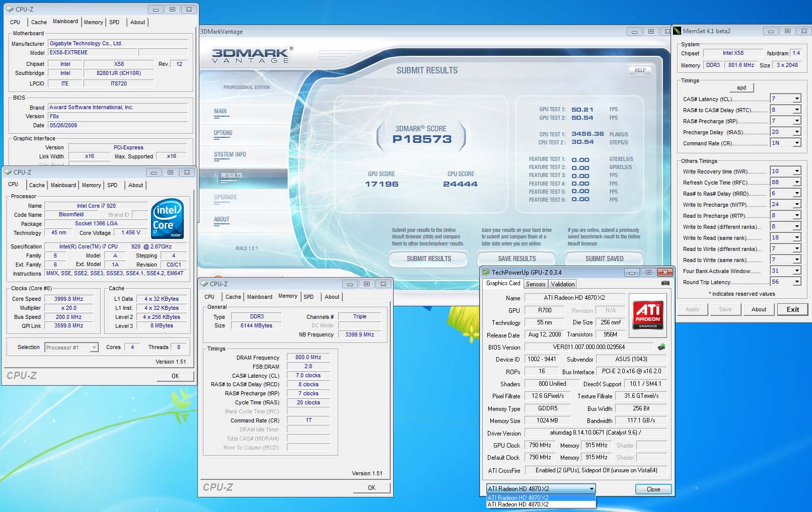The width and height of the screenshot is (812, 512).
Task: Click SUBMIT RESULTS button in 3DMark
Action: tap(429, 259)
